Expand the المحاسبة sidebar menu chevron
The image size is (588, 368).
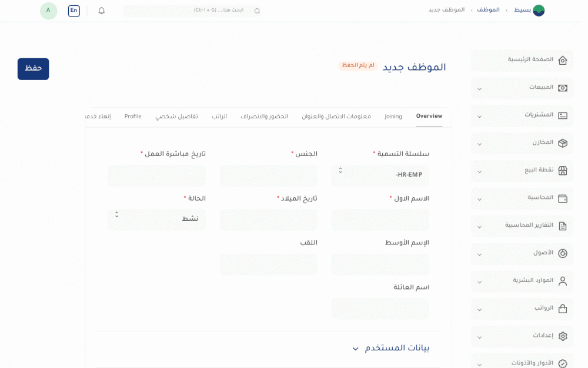pyautogui.click(x=479, y=200)
